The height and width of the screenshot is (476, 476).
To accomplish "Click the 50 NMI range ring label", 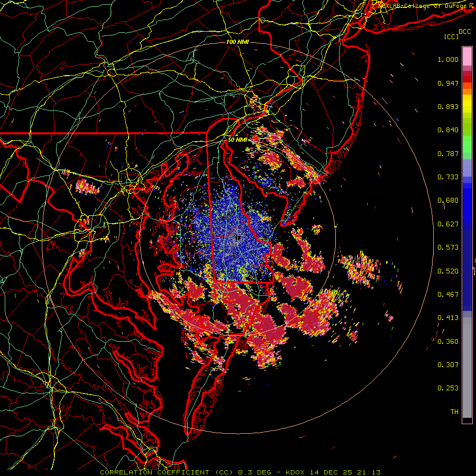I will 237,140.
